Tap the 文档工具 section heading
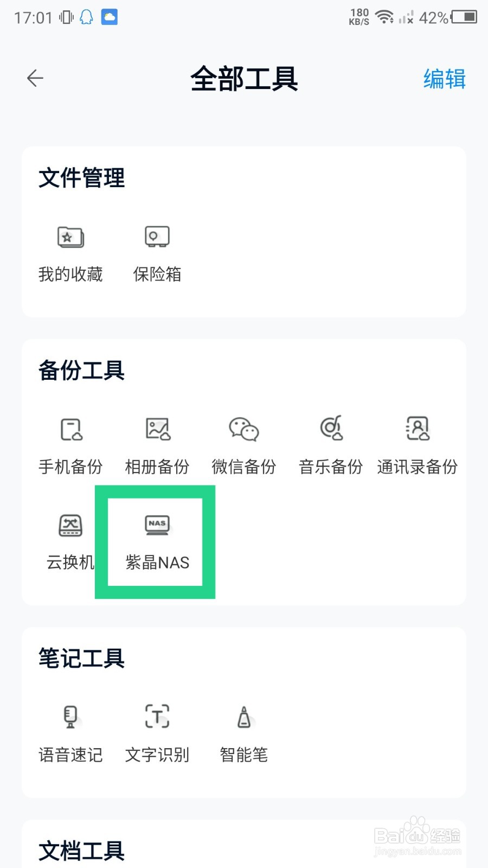 click(x=82, y=851)
